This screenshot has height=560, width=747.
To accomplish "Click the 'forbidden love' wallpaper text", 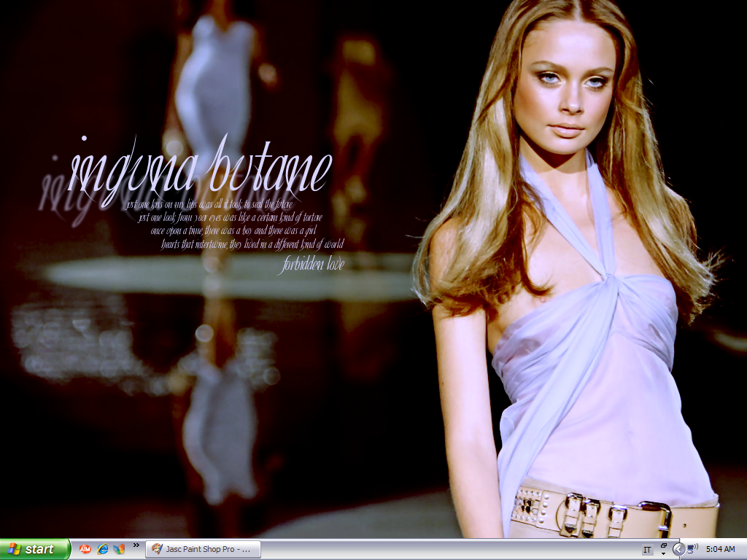I will click(x=312, y=265).
